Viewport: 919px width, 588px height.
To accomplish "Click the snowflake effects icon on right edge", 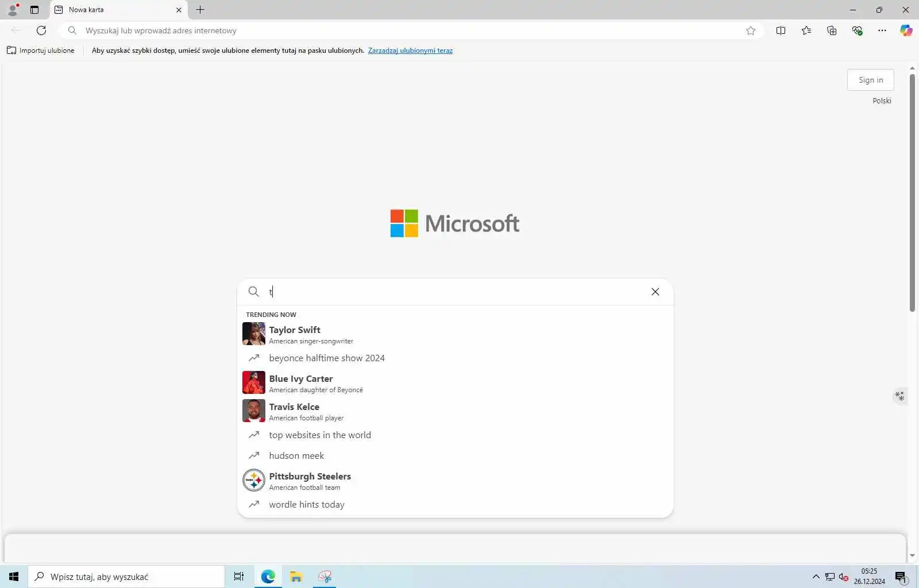I will tap(899, 396).
